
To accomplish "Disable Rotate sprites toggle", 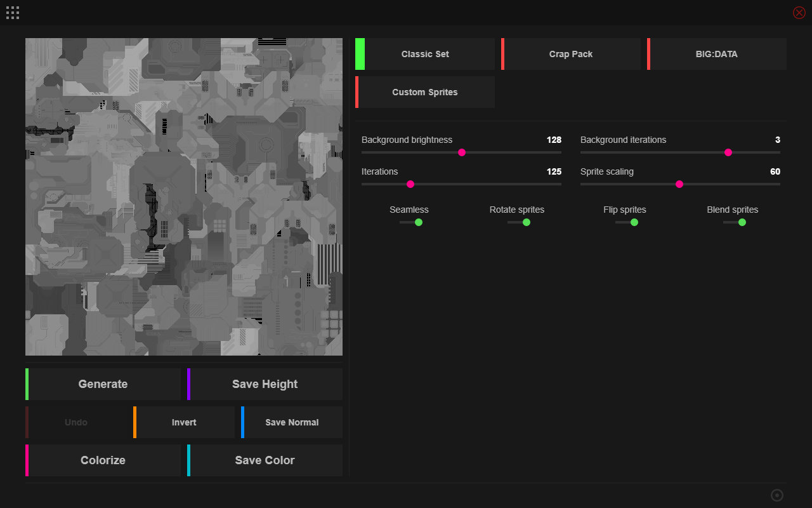I will click(519, 222).
